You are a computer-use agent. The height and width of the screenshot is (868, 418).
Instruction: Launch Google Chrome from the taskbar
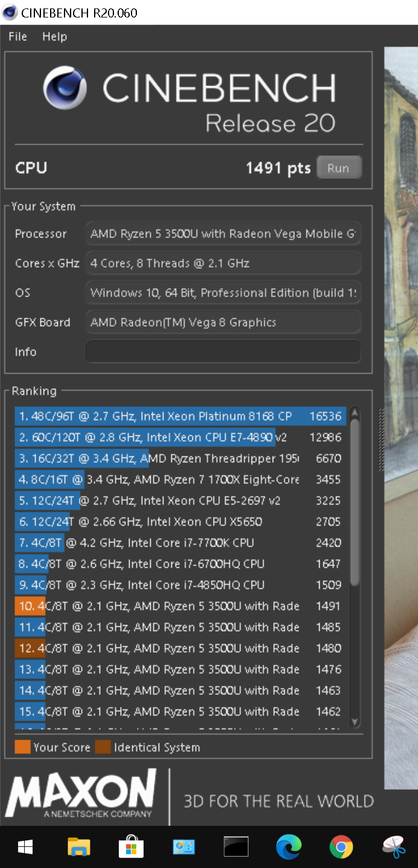341,848
